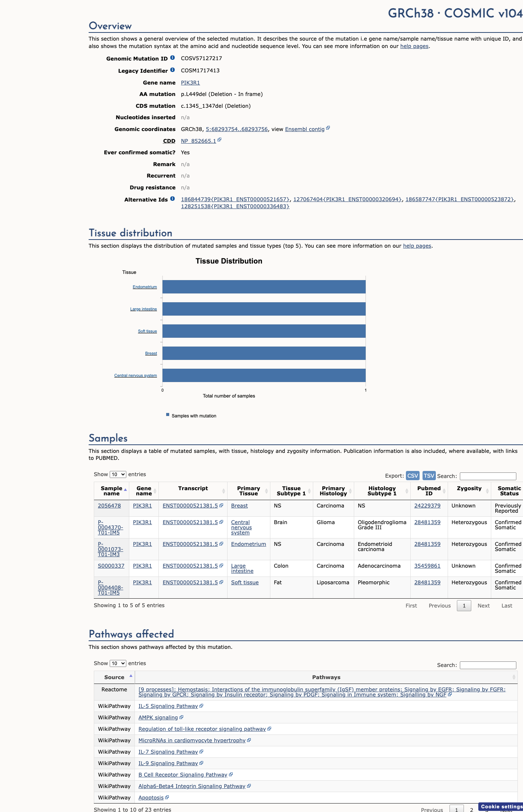Go to Last page of samples table

tap(507, 606)
